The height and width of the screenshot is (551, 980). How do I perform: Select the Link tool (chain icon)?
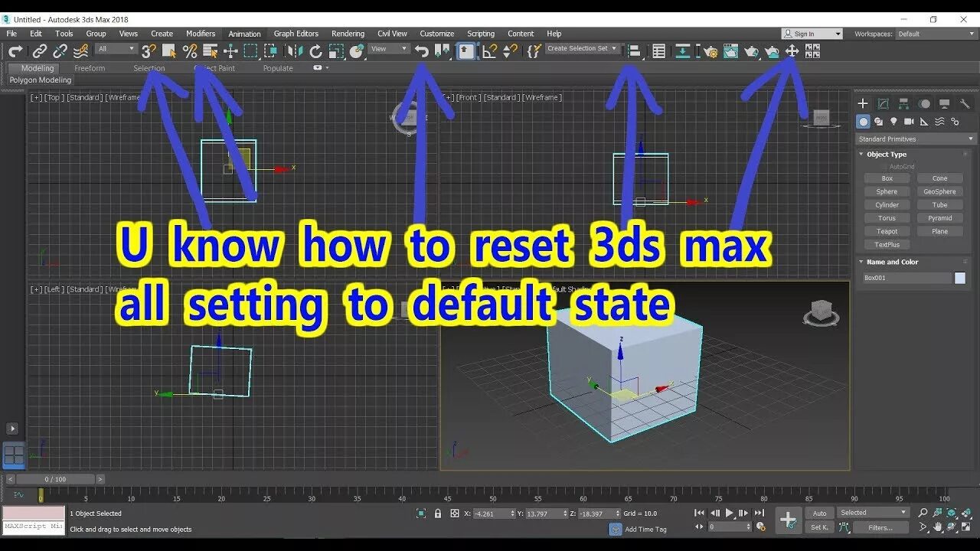click(40, 51)
